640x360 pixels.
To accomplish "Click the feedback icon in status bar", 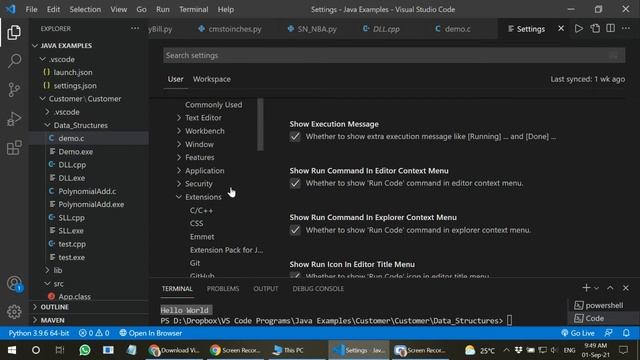I will [x=609, y=333].
